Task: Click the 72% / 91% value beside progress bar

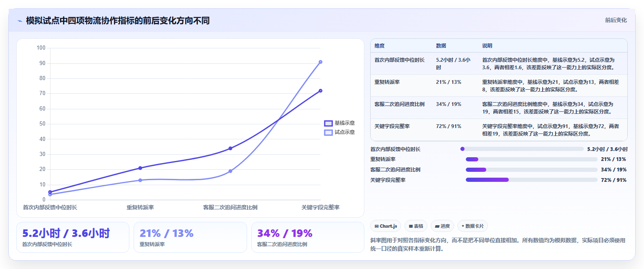Action: [x=614, y=180]
